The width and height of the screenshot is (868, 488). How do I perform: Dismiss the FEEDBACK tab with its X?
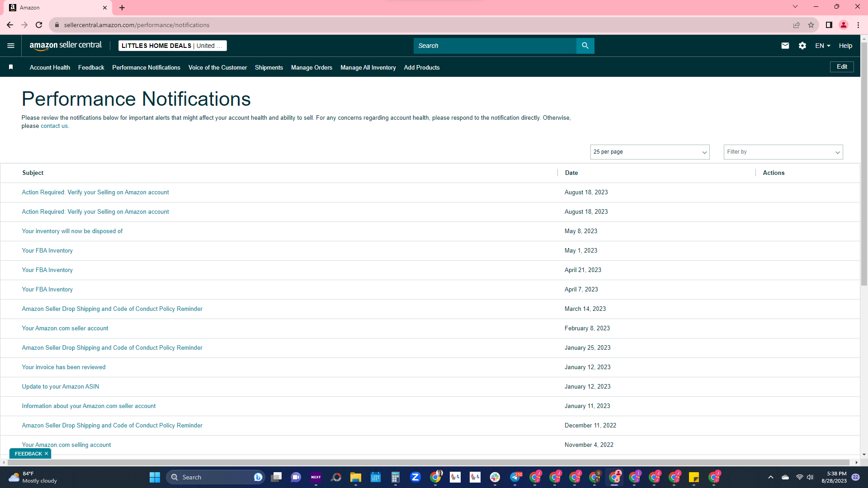46,454
